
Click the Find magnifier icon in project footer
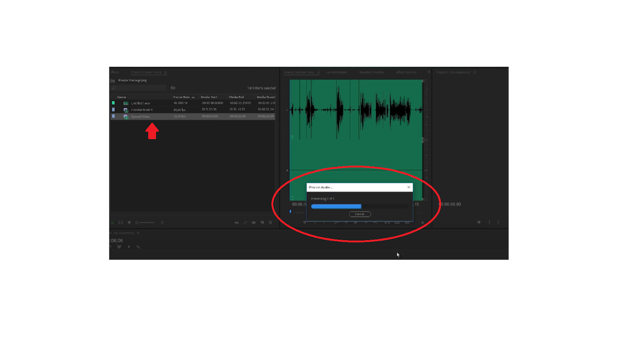click(x=245, y=222)
